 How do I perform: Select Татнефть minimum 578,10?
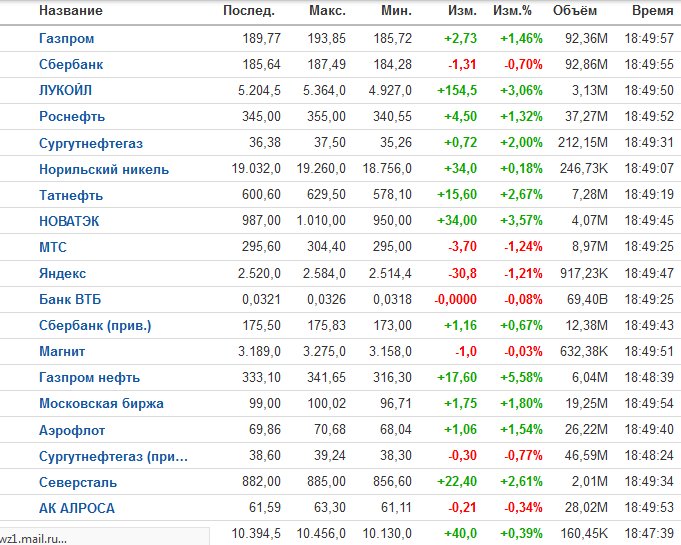(x=392, y=195)
